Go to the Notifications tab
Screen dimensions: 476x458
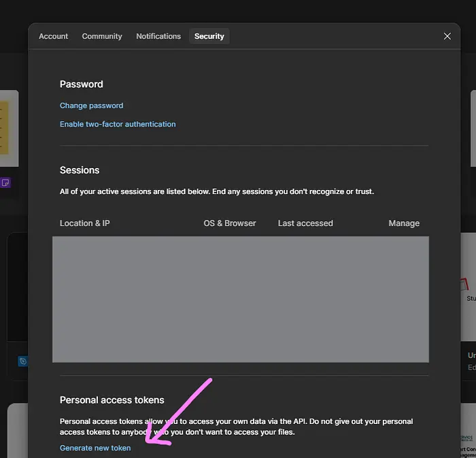point(158,36)
